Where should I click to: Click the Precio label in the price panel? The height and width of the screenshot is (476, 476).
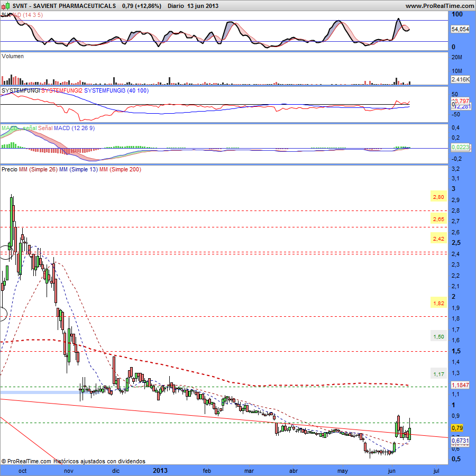pyautogui.click(x=10, y=169)
